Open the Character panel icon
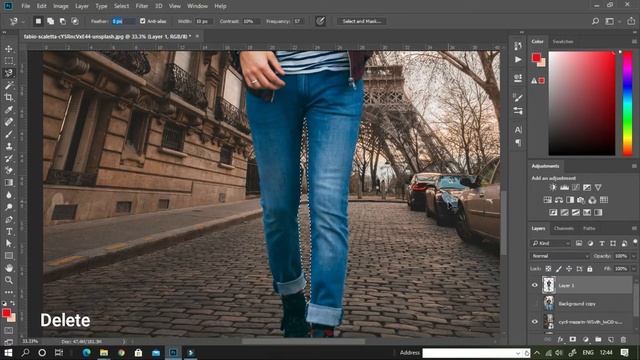 pyautogui.click(x=518, y=130)
